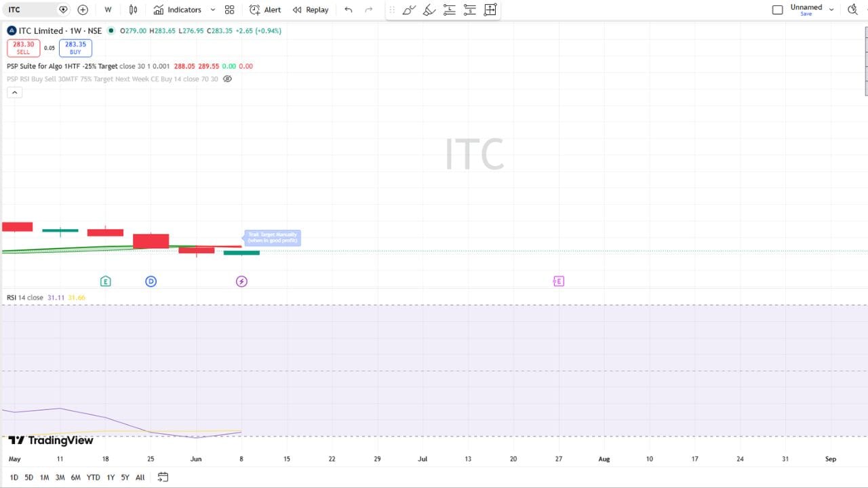The height and width of the screenshot is (488, 868).
Task: Open the quick search icon
Action: coord(853,9)
